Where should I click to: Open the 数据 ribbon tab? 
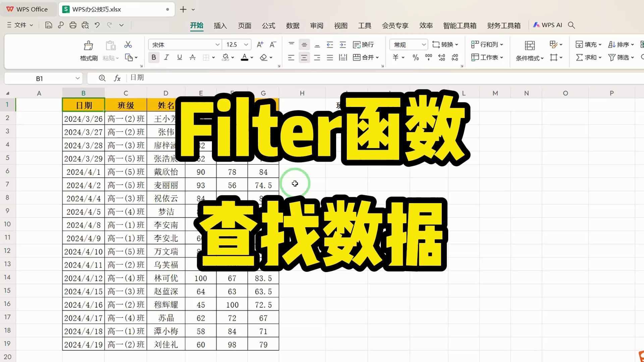pyautogui.click(x=292, y=25)
